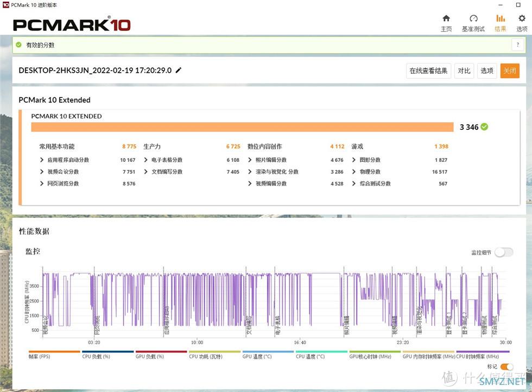Toggle the GPU 负载 (%) legend series
Screen dimensions: 532x392
click(x=161, y=355)
